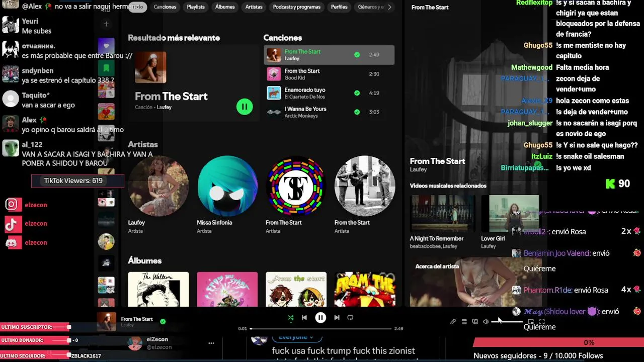Open The Walters album cover
This screenshot has height=362, width=644.
158,289
